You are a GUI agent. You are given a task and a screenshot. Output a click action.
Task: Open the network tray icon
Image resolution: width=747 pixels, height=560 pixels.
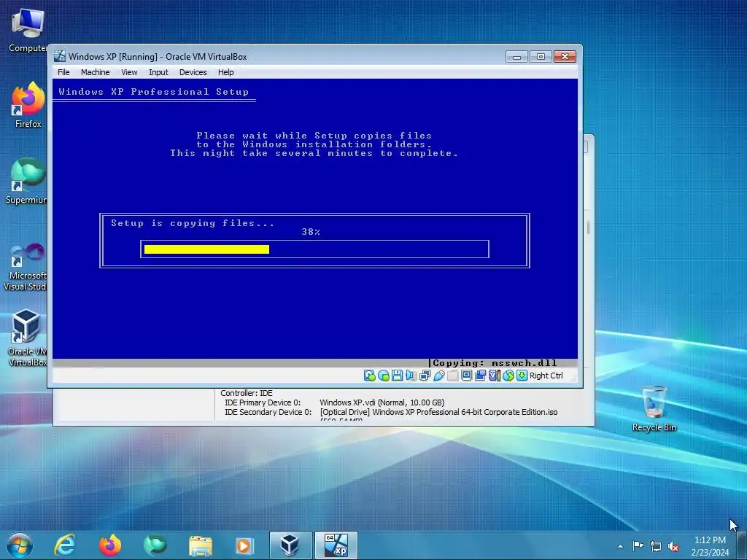tap(656, 546)
